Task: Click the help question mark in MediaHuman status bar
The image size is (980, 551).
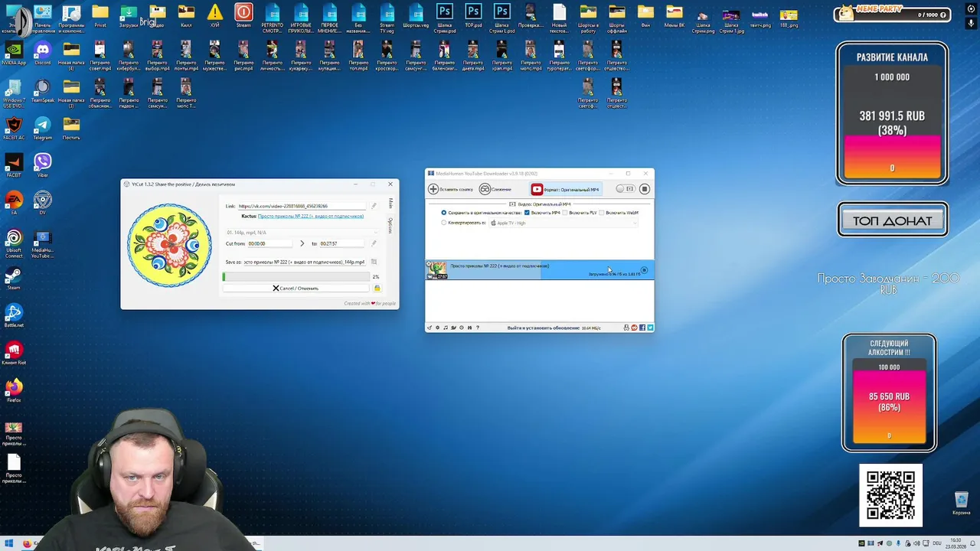Action: tap(478, 328)
